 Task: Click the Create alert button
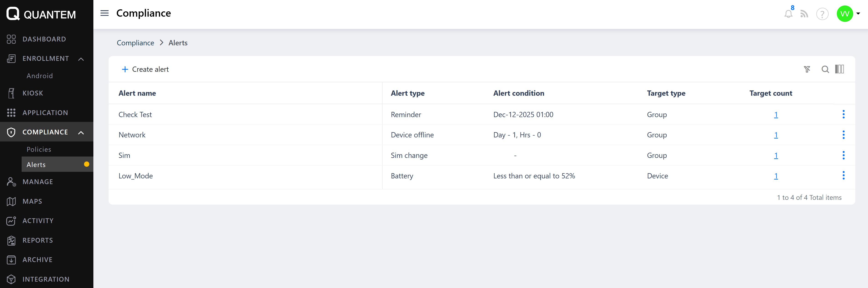click(145, 69)
